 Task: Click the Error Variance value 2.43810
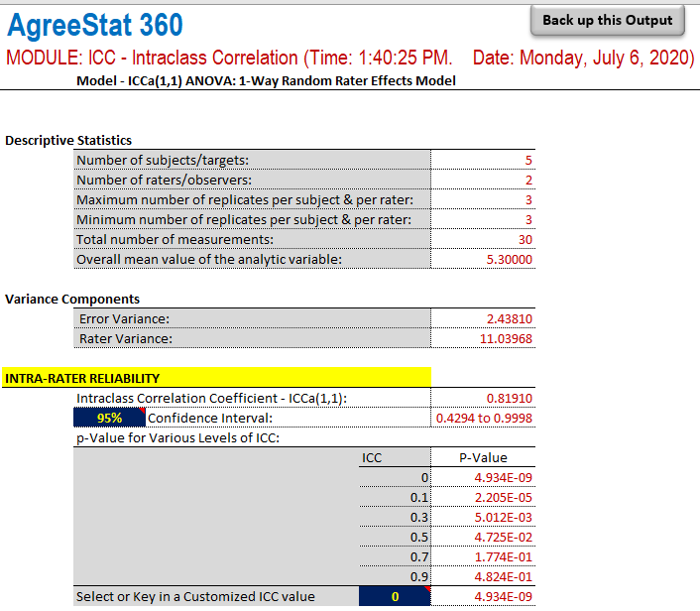pyautogui.click(x=510, y=319)
